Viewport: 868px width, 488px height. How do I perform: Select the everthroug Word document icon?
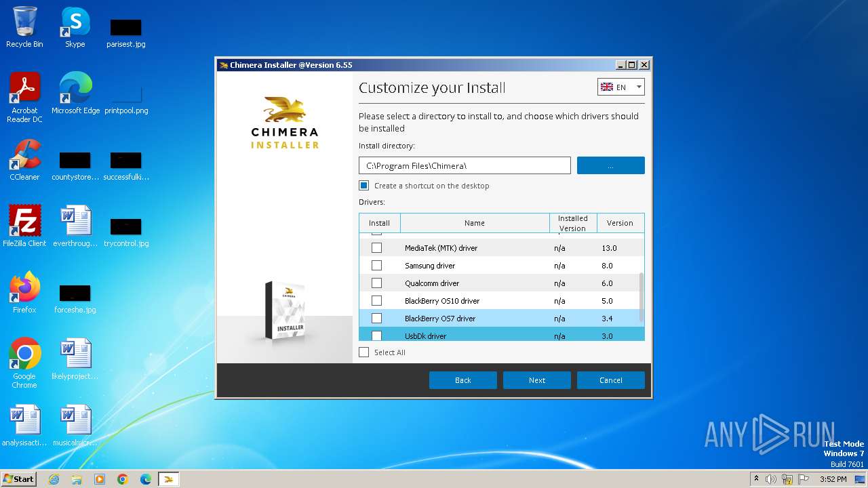tap(75, 226)
